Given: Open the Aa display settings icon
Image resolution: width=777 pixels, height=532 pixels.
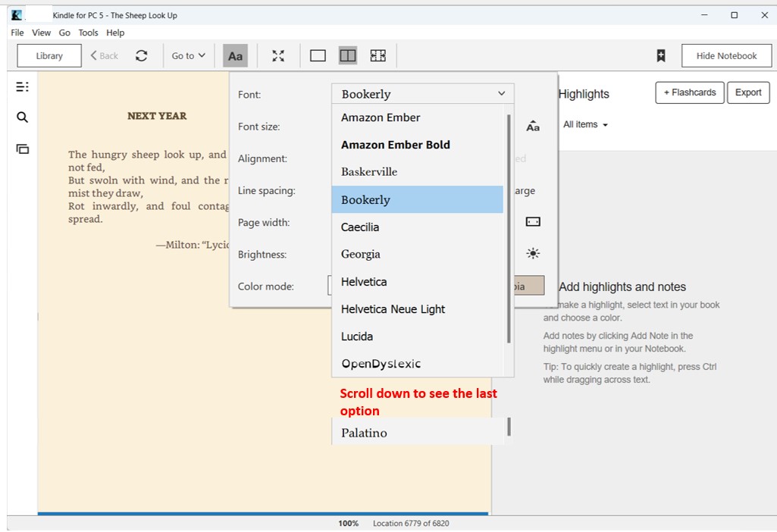Looking at the screenshot, I should (235, 55).
